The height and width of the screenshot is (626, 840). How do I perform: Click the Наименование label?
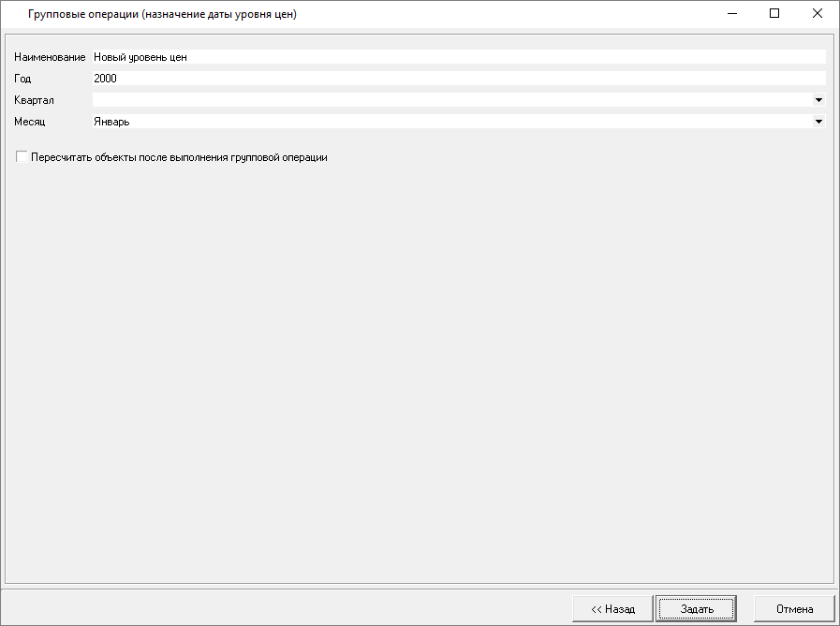pyautogui.click(x=50, y=57)
